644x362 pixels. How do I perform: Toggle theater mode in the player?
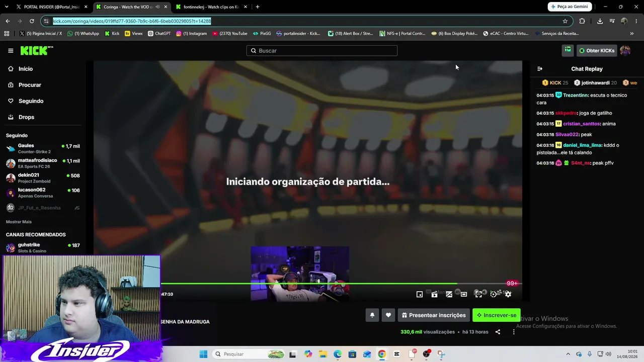point(464,294)
